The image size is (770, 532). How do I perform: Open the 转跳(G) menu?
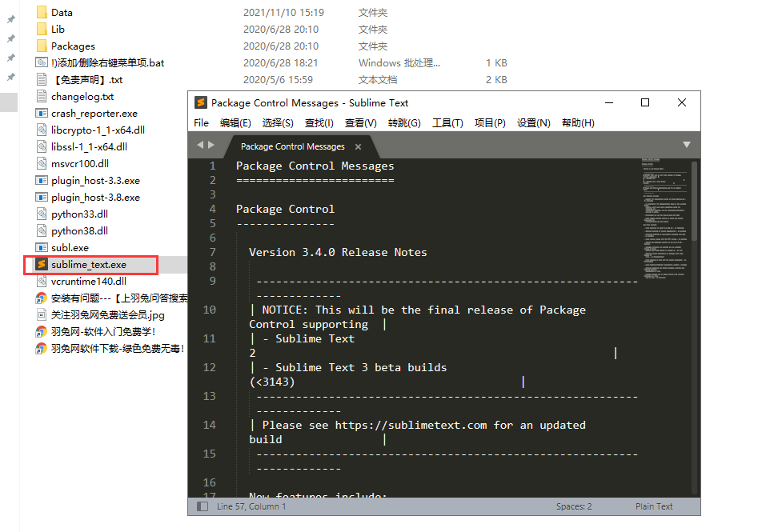(404, 122)
